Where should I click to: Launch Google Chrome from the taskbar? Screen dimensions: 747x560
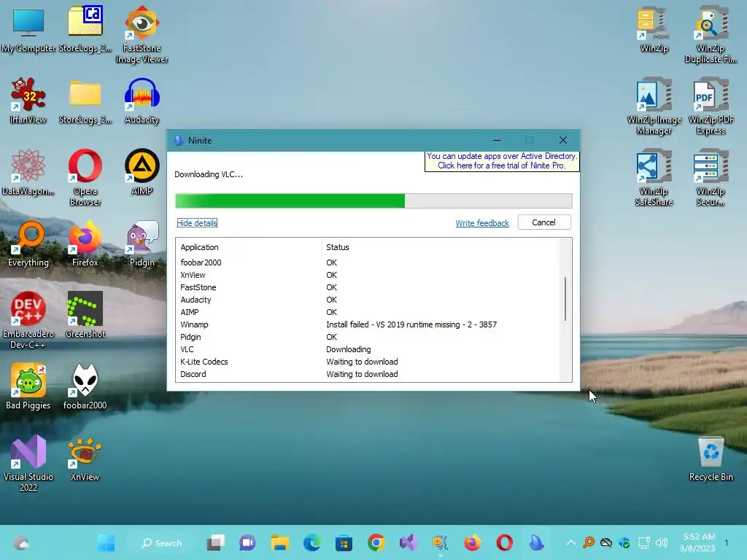click(376, 542)
